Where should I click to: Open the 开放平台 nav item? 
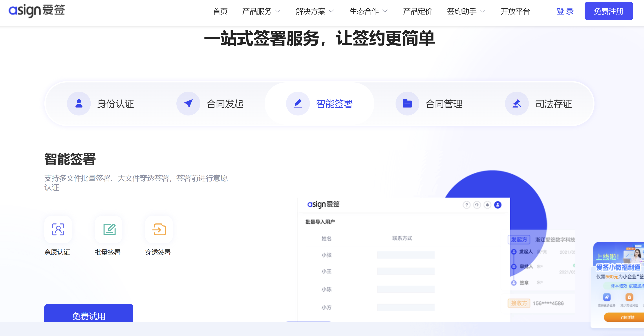tap(515, 11)
